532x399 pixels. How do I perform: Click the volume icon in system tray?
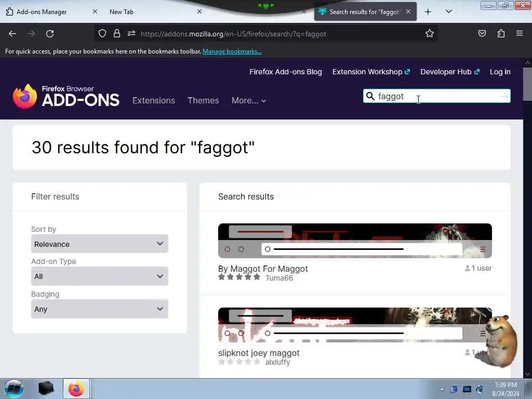point(480,389)
